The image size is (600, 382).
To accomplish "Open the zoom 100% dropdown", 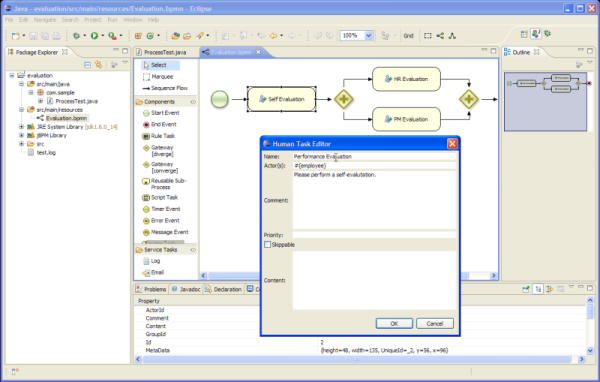I will click(368, 36).
